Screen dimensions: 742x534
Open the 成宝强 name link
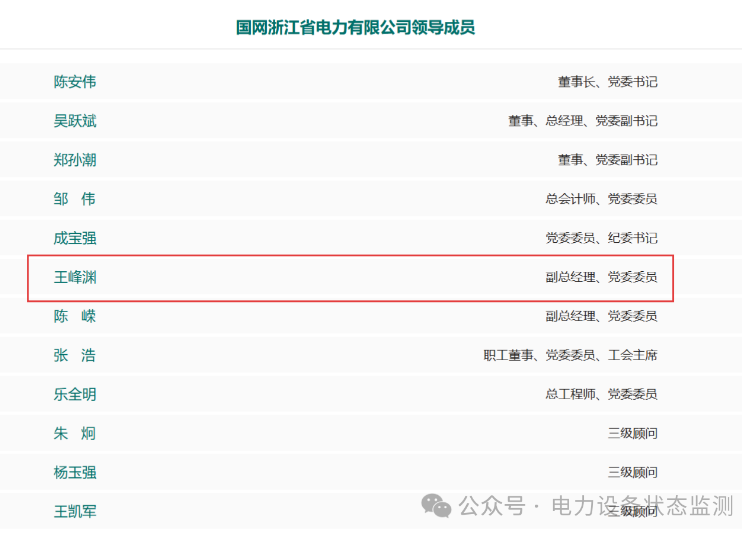tap(75, 238)
